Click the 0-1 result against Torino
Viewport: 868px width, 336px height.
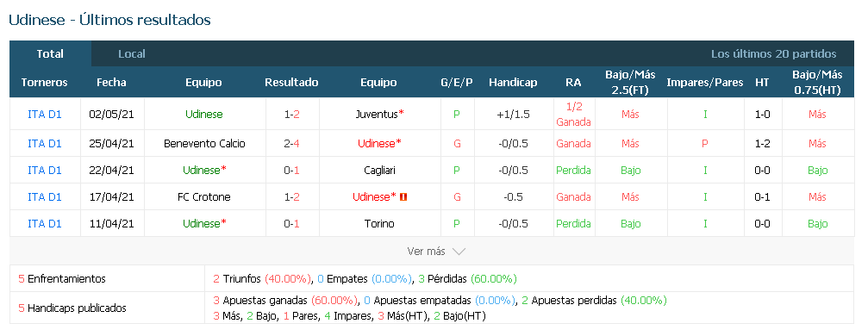(x=291, y=224)
